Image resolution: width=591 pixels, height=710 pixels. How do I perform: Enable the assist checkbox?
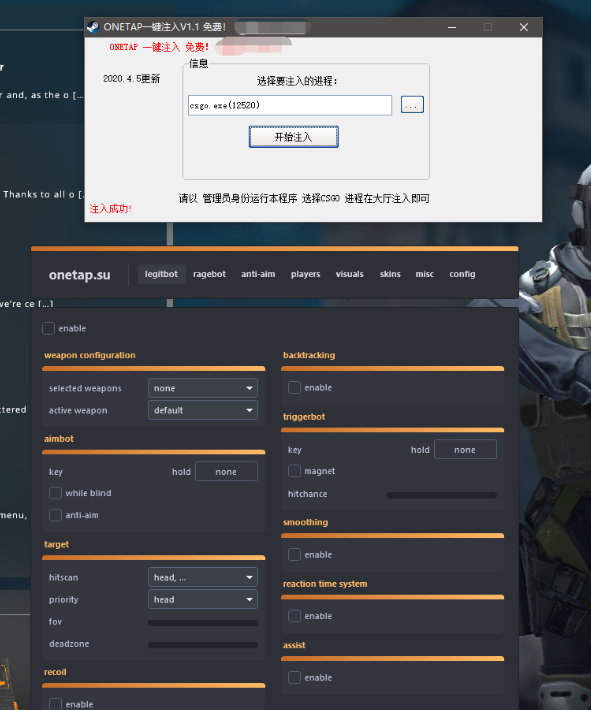(294, 677)
